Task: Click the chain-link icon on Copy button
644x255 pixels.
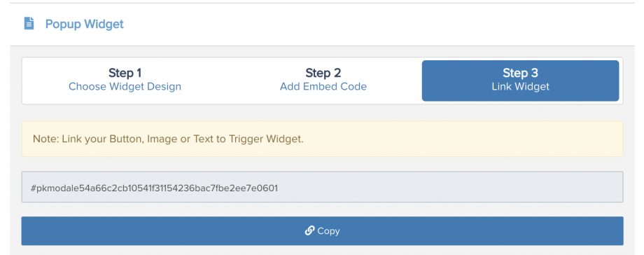Action: coord(309,230)
